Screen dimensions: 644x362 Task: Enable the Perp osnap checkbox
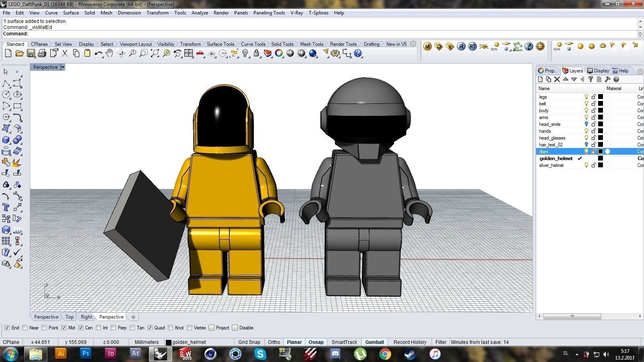click(x=114, y=328)
